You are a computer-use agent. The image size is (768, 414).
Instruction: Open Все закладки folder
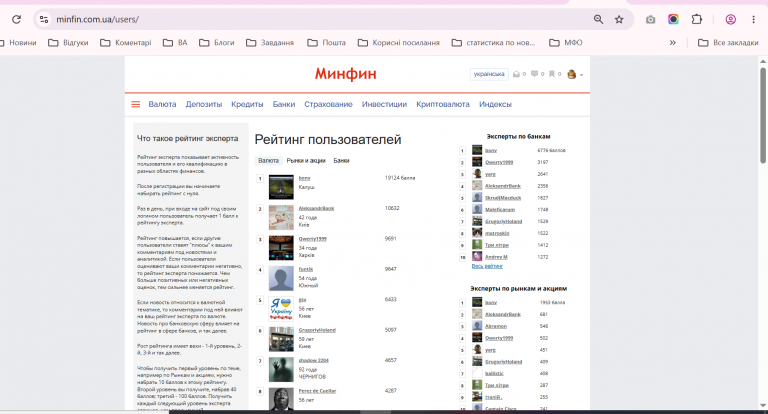pos(728,43)
